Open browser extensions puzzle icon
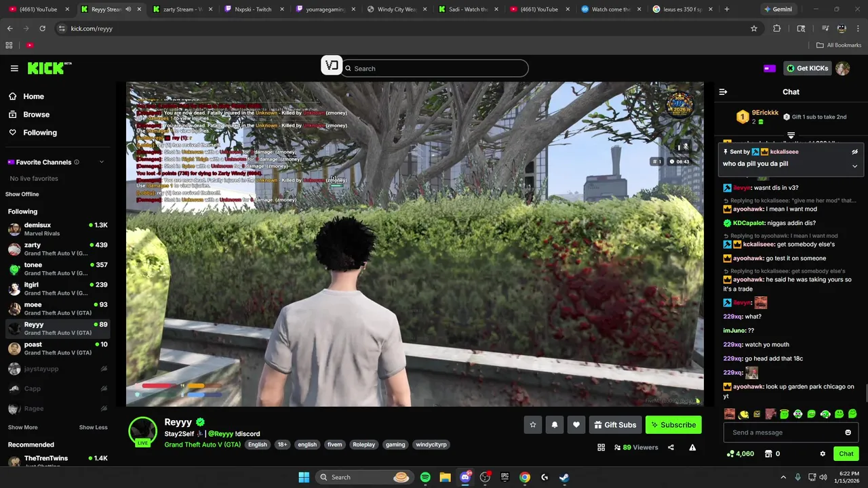Viewport: 868px width, 488px height. 777,28
